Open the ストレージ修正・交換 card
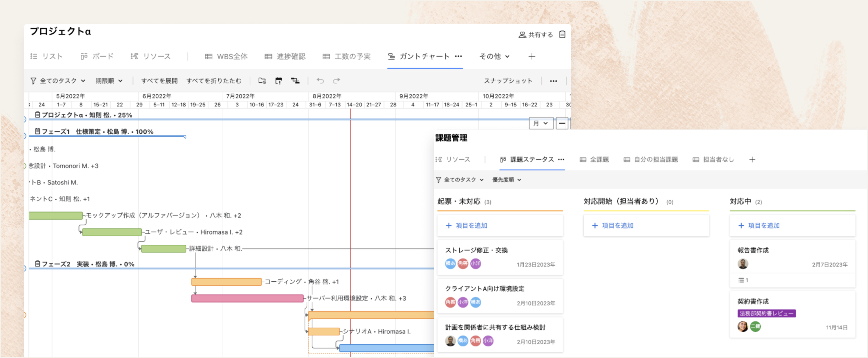Image resolution: width=868 pixels, height=358 pixels. pos(500,257)
